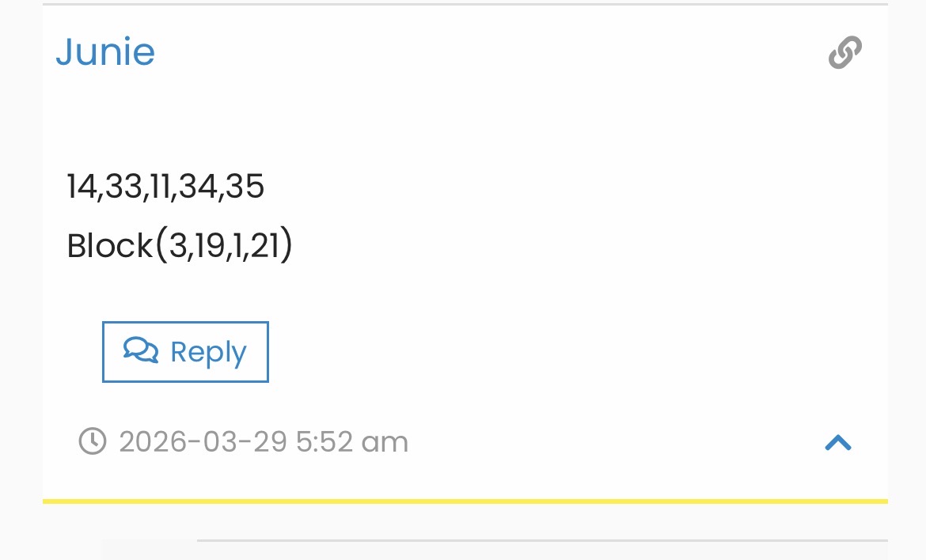Screen dimensions: 926x560
Task: Click the number 19 in the Block line
Action: tap(211, 246)
